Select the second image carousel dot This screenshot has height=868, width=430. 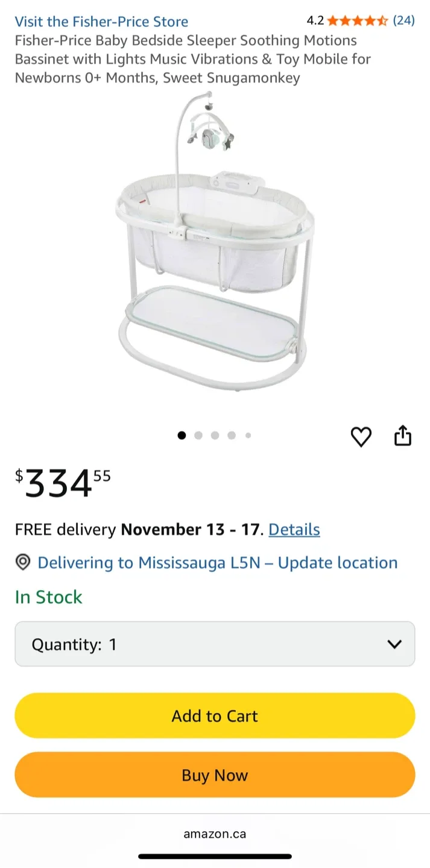[x=198, y=435]
